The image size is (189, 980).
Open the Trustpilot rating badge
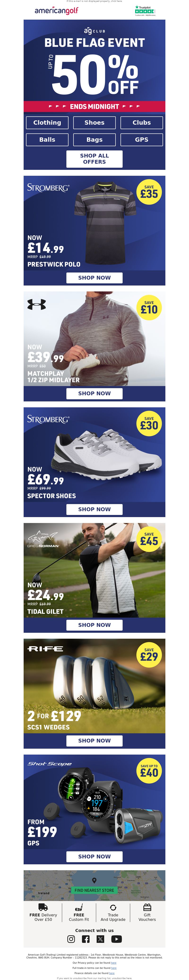point(145,11)
